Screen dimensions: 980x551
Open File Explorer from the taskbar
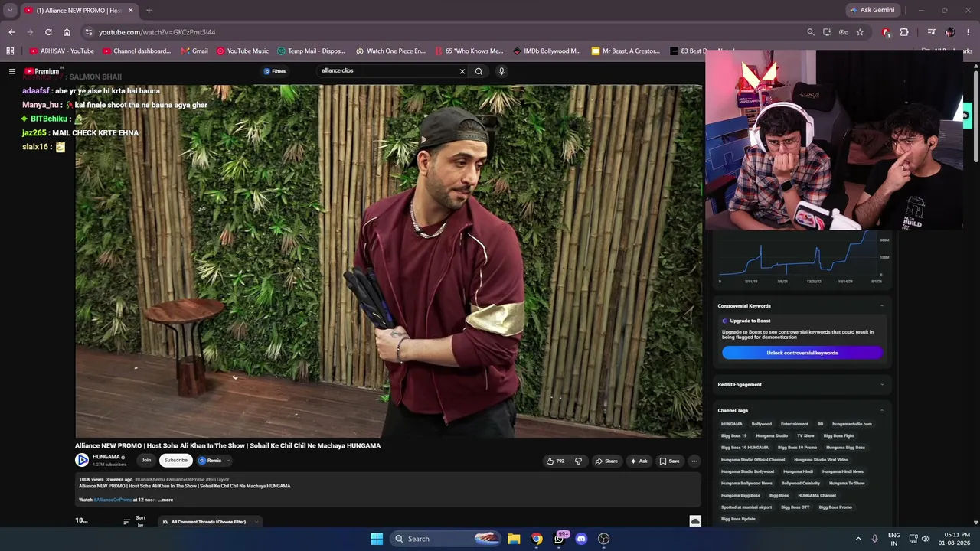point(514,539)
